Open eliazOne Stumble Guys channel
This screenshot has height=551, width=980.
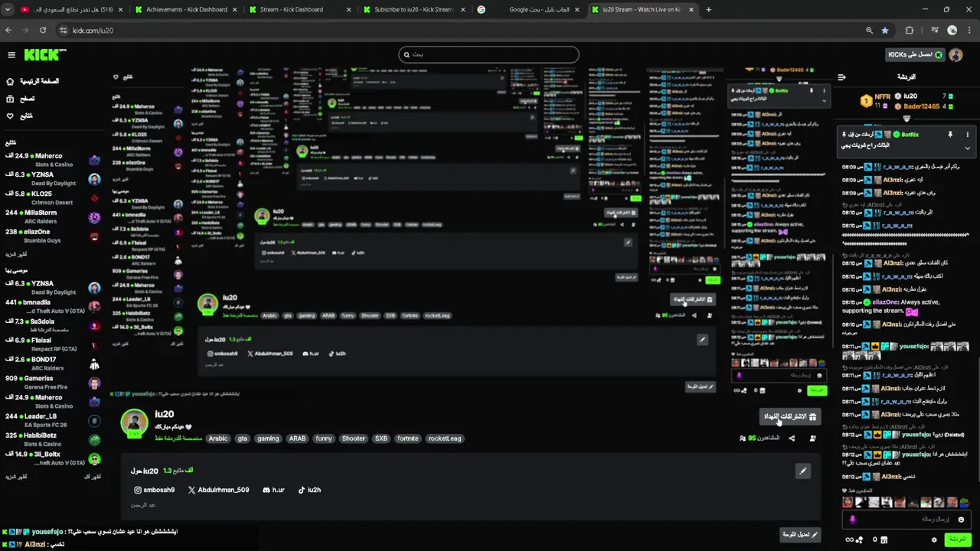coord(52,236)
